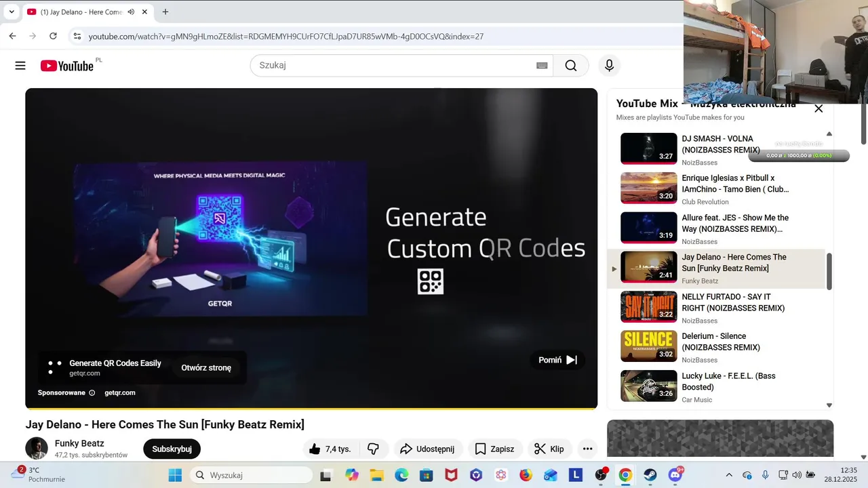Go to the YouTube home logo

click(x=66, y=66)
